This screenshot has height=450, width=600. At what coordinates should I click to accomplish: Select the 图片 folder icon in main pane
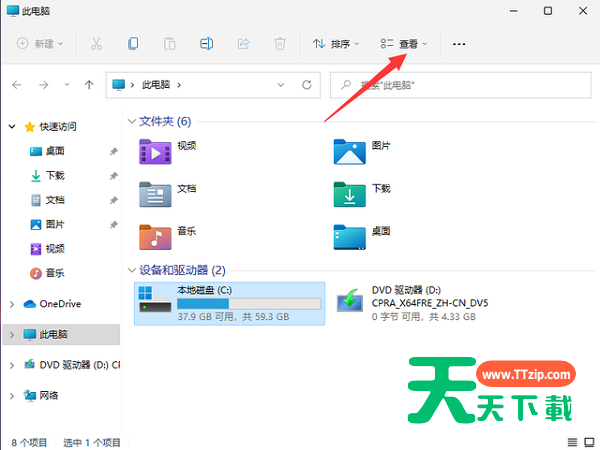click(x=349, y=152)
